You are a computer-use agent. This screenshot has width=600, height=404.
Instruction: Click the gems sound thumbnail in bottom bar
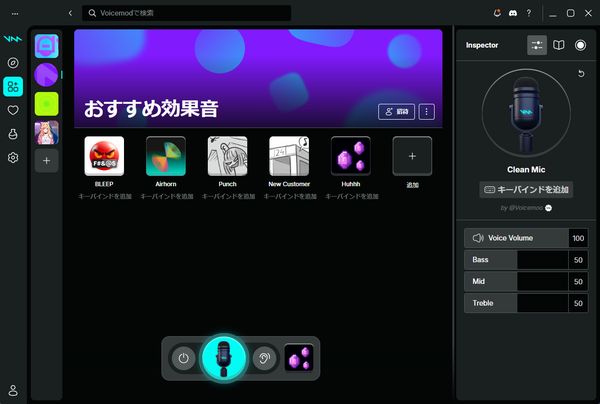tap(299, 358)
